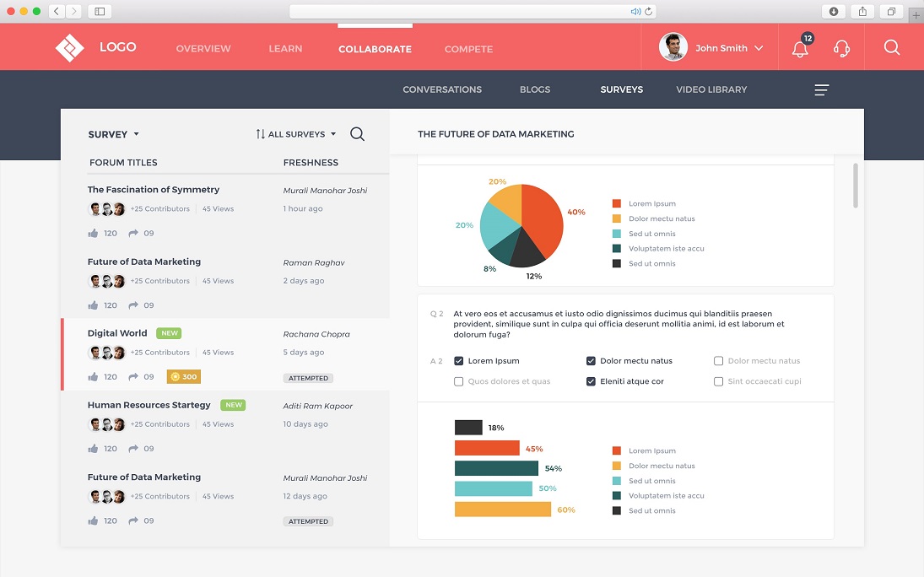Share The Fascination of Symmetry survey
The width and height of the screenshot is (924, 577).
click(x=133, y=234)
